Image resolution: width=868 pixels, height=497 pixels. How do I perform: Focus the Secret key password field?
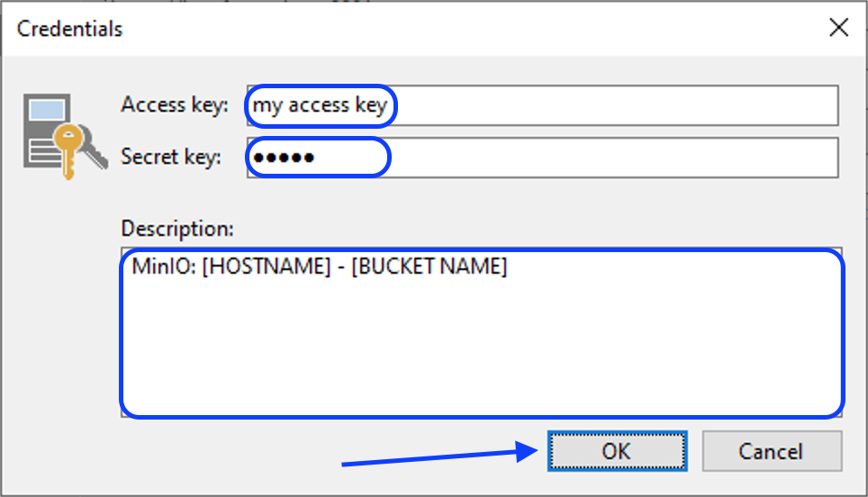[542, 158]
